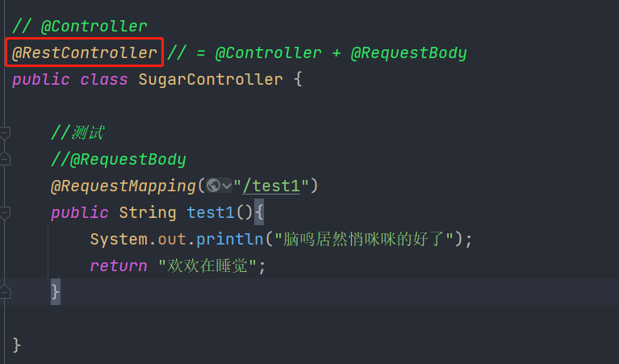Viewport: 619px width, 364px height.
Task: Click the System class reference
Action: (x=118, y=240)
